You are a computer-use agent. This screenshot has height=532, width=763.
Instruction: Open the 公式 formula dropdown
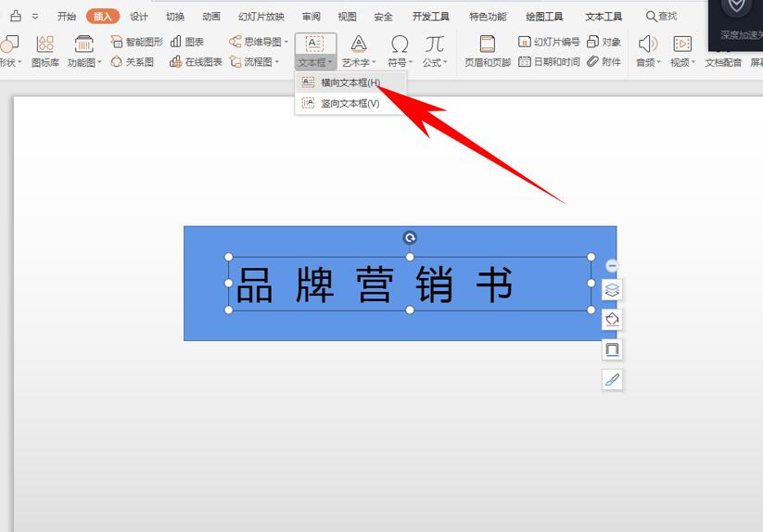pos(435,51)
